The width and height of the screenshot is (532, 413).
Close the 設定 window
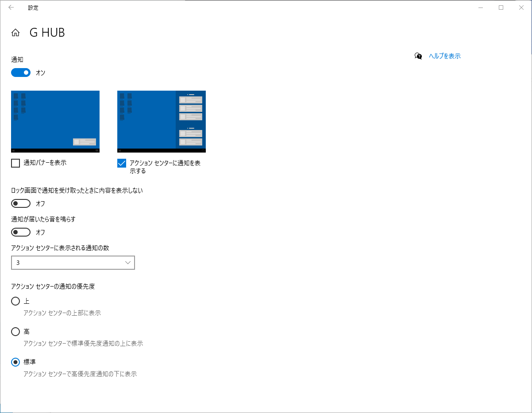pyautogui.click(x=521, y=8)
